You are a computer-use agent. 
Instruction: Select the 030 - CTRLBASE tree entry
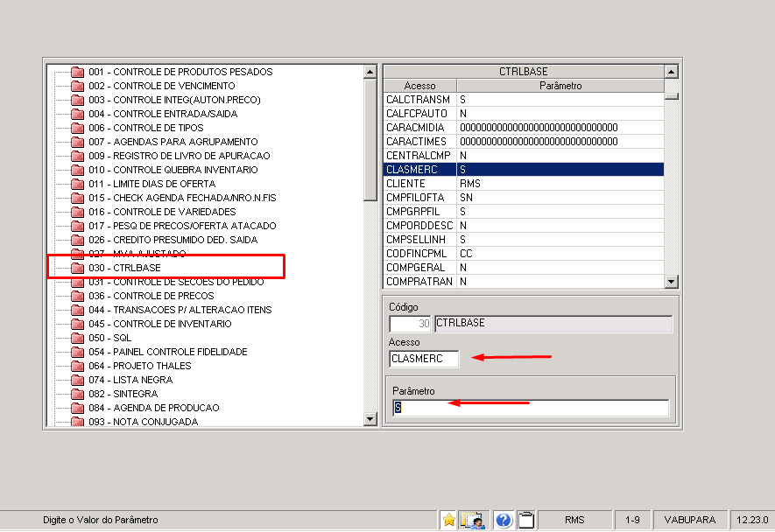[x=124, y=268]
